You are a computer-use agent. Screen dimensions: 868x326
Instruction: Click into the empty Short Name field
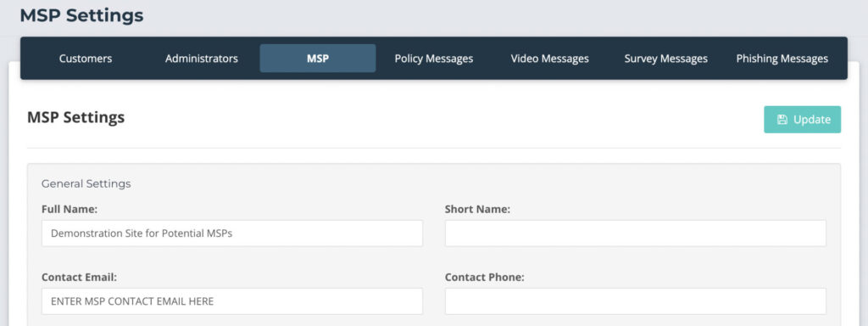point(636,233)
